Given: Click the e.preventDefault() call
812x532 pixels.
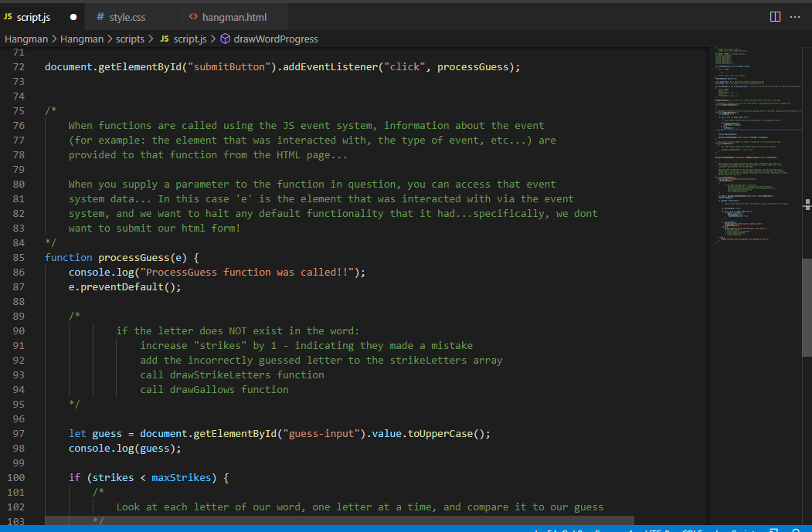Looking at the screenshot, I should click(125, 286).
